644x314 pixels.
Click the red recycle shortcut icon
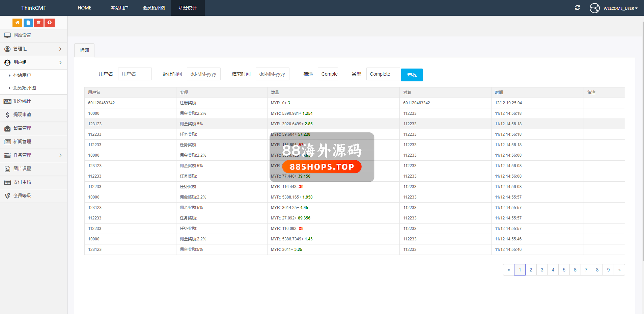pyautogui.click(x=50, y=23)
